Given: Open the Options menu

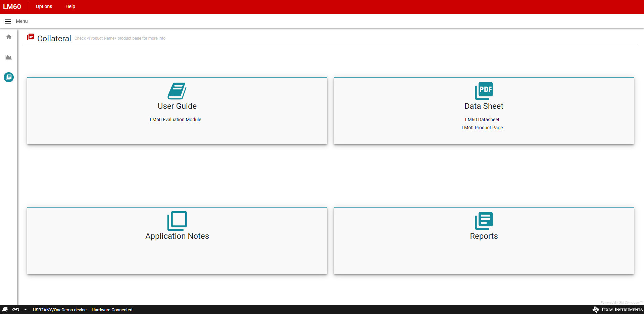Looking at the screenshot, I should click(x=44, y=7).
